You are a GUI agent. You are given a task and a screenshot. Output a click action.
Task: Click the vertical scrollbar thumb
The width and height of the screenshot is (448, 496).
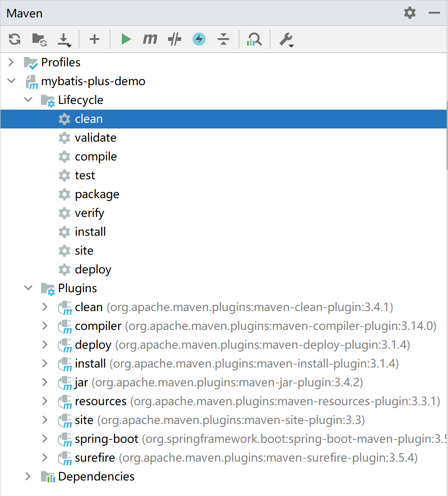(x=447, y=136)
